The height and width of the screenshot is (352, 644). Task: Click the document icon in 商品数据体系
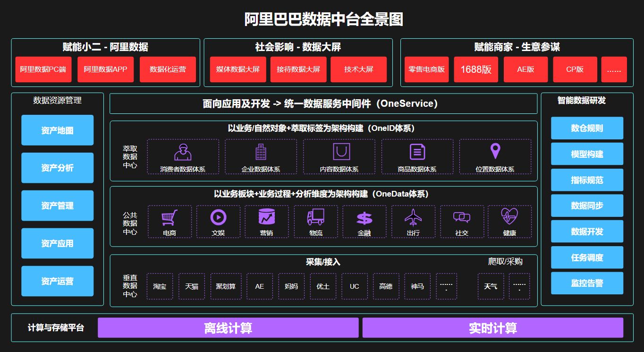tap(417, 152)
